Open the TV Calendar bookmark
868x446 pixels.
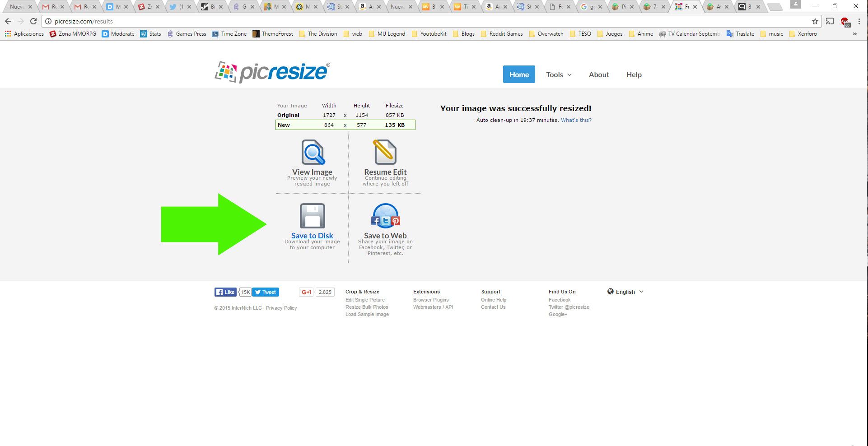[690, 34]
